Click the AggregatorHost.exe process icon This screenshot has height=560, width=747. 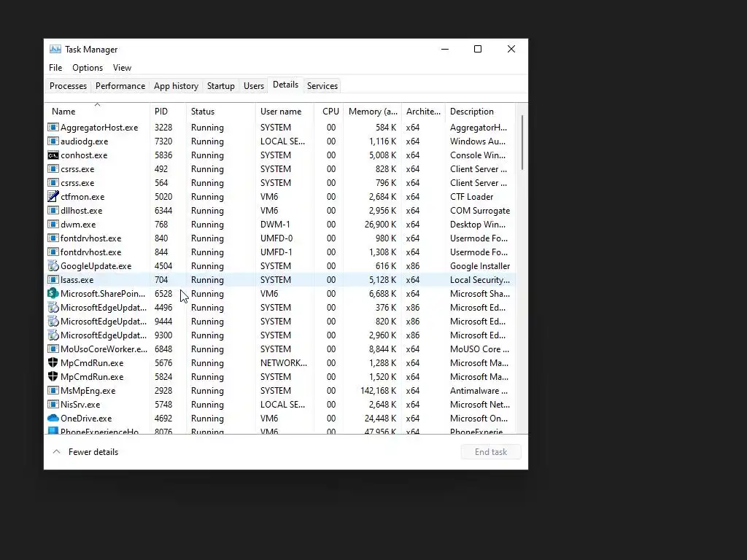coord(53,127)
